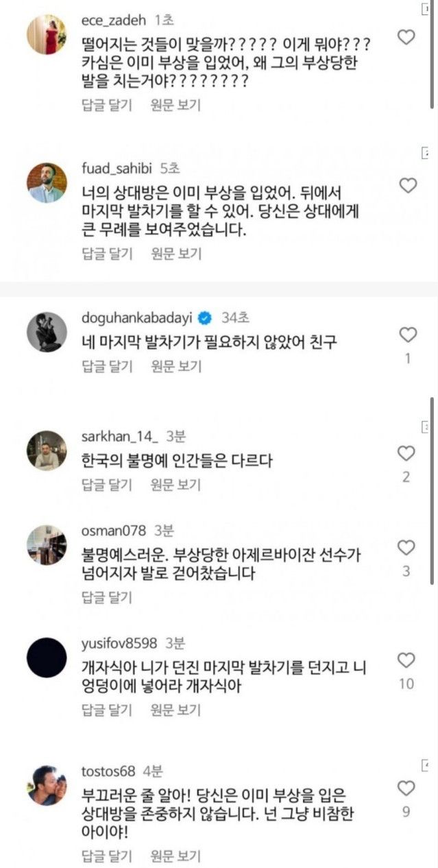
Task: Show original text of fuad_sahibi's comment
Action: [x=176, y=254]
